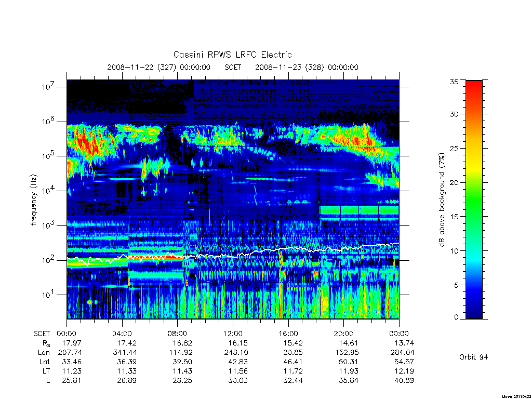Click the plot title 'Cassini RPWS LRFC Electric'
Image resolution: width=532 pixels, height=399 pixels.
click(232, 55)
